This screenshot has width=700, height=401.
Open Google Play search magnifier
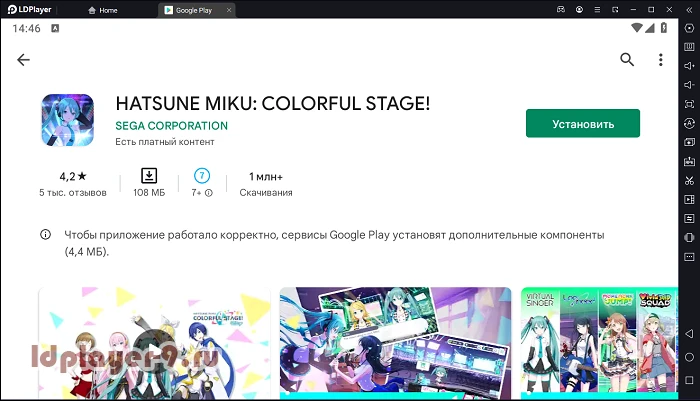pyautogui.click(x=627, y=59)
